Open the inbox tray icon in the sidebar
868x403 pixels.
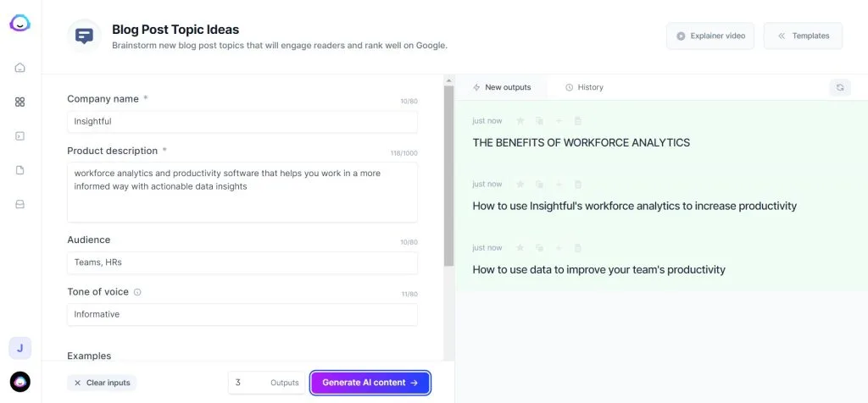pos(20,205)
